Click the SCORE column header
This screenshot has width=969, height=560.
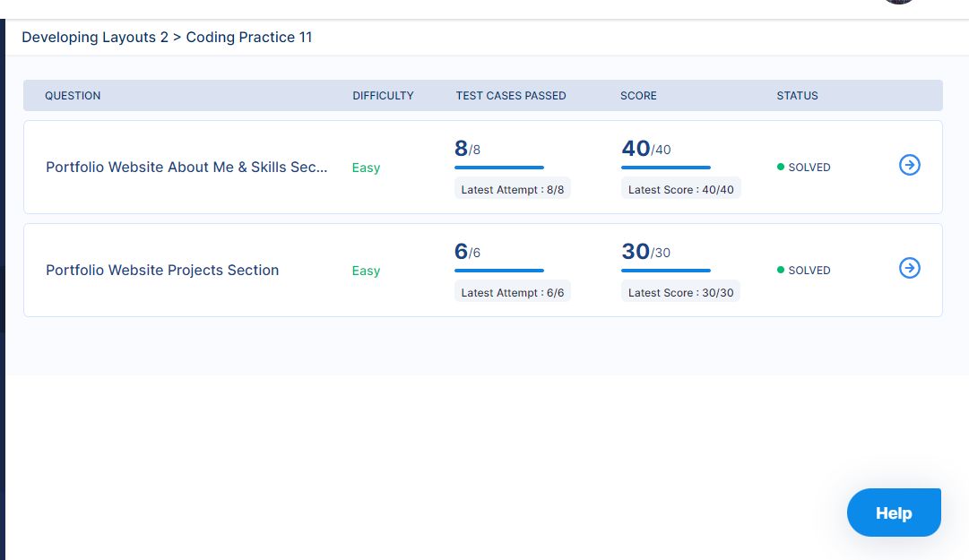(638, 96)
